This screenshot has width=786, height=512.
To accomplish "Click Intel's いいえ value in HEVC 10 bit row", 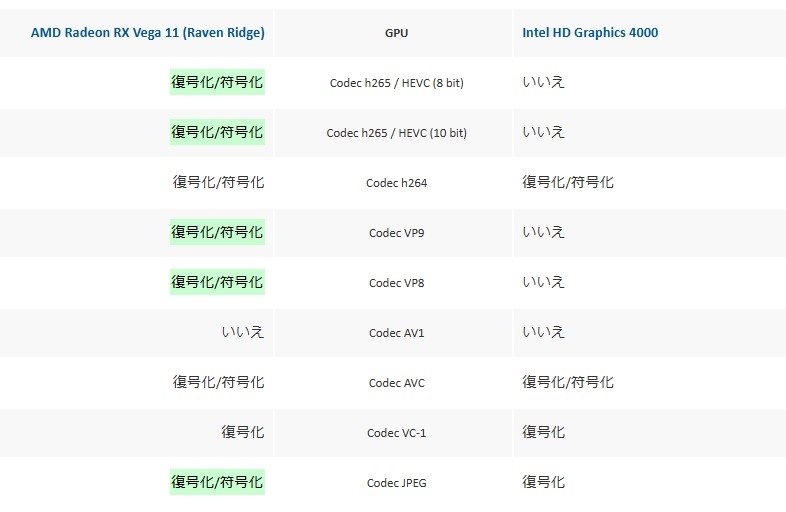I will pos(543,132).
